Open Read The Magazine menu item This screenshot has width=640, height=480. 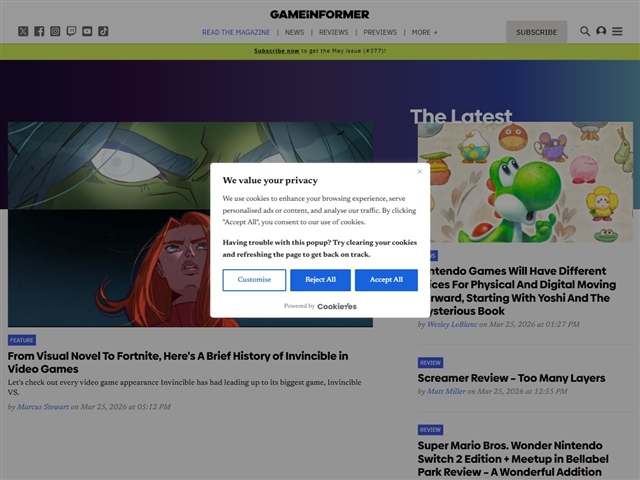[x=236, y=32]
